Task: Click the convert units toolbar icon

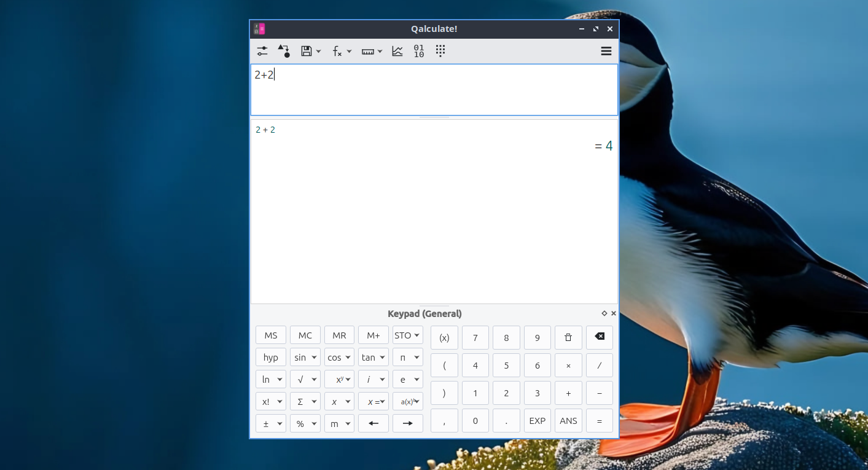Action: [x=284, y=52]
